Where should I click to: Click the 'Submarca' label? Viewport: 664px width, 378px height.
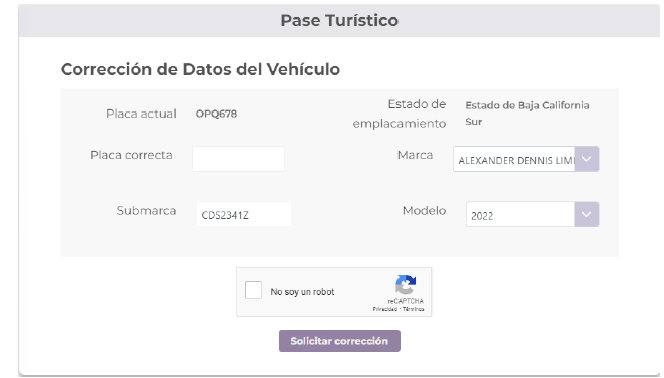tap(146, 211)
